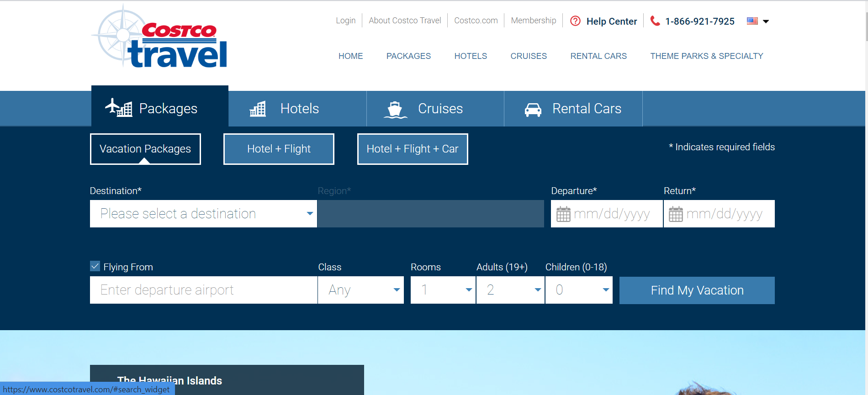Open the Membership link
868x395 pixels.
pos(534,21)
